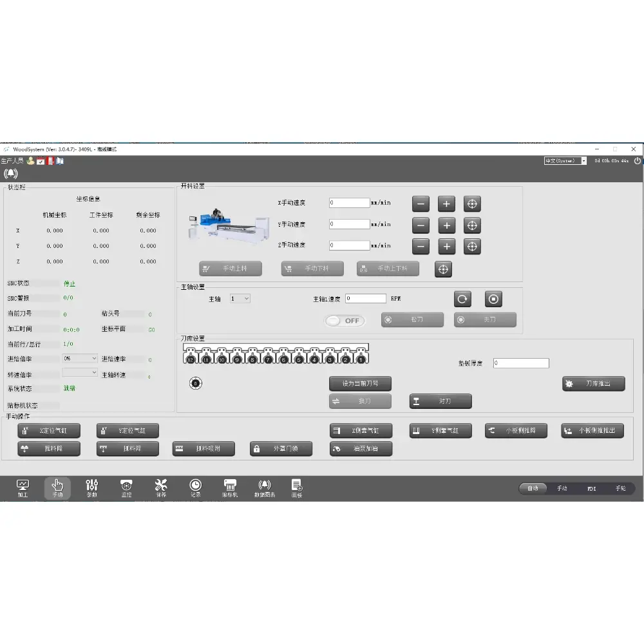Click the plus button for X manual speed
Image resolution: width=644 pixels, height=644 pixels.
coord(446,204)
